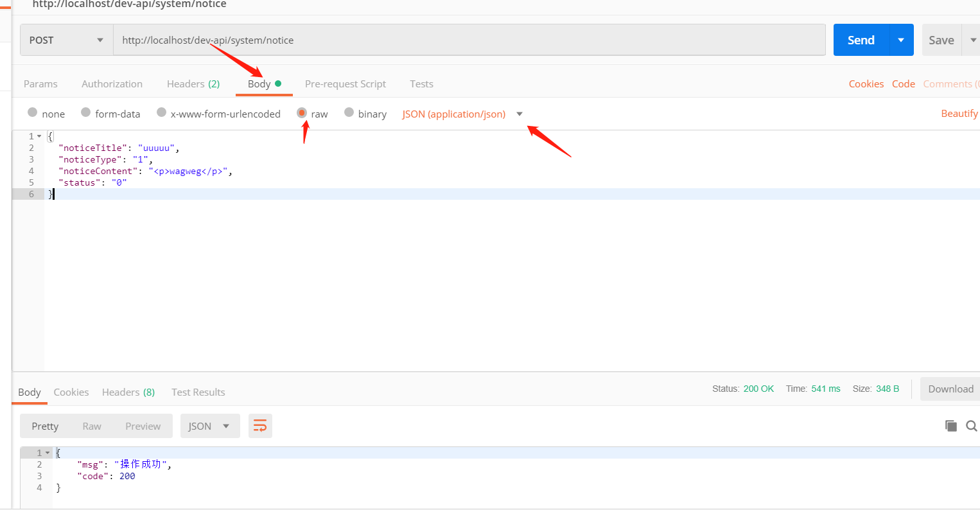This screenshot has width=980, height=510.
Task: Click the request URL input field
Action: coord(469,40)
